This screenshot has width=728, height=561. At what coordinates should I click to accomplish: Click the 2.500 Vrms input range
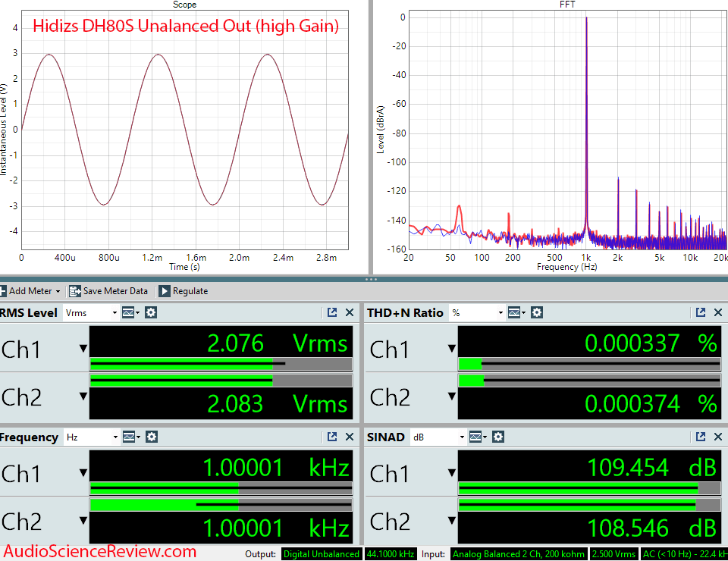613,554
